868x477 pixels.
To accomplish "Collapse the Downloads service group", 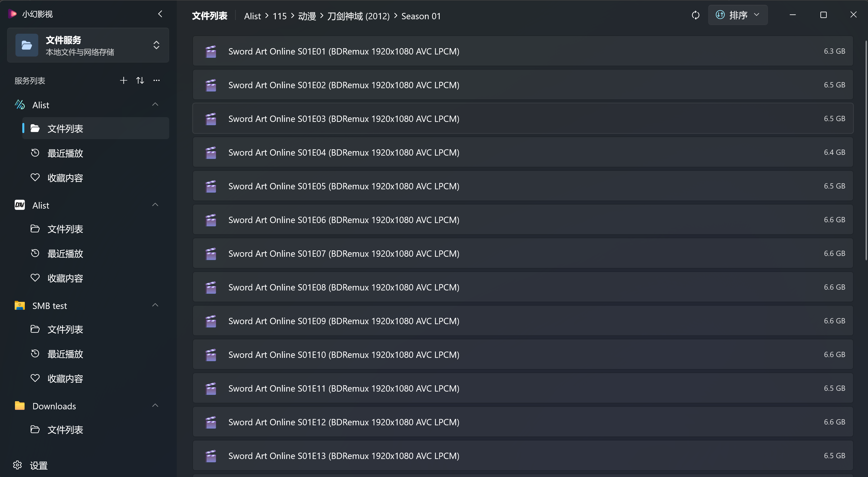I will tap(155, 406).
